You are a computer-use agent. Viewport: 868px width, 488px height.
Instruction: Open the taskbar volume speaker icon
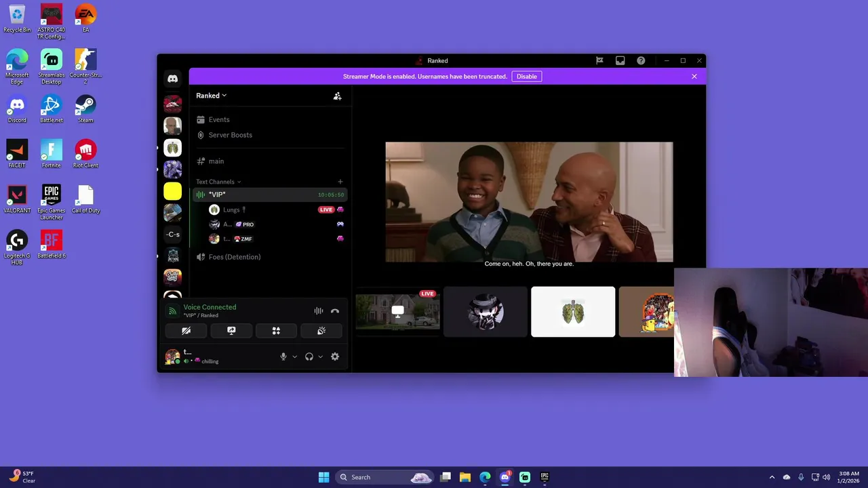pos(827,477)
